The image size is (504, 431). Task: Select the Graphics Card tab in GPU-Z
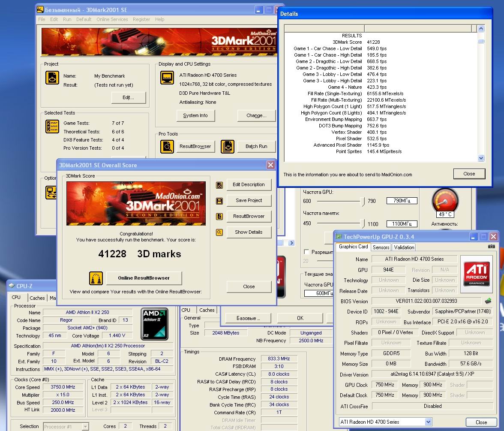click(x=353, y=247)
